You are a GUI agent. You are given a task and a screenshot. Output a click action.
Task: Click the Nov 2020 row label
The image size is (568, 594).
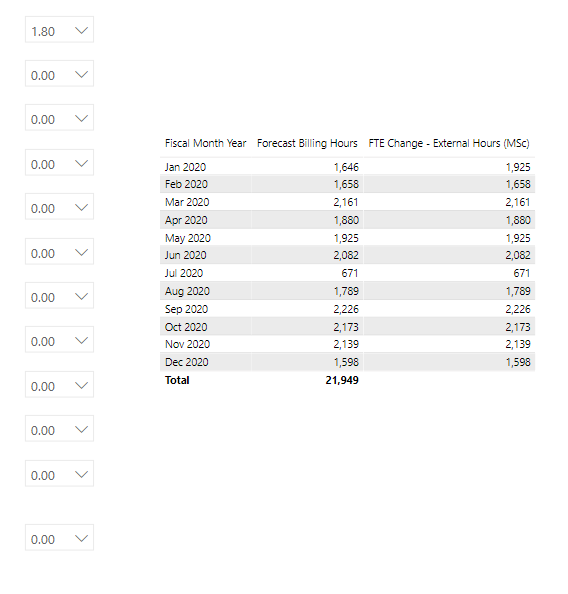pos(187,344)
